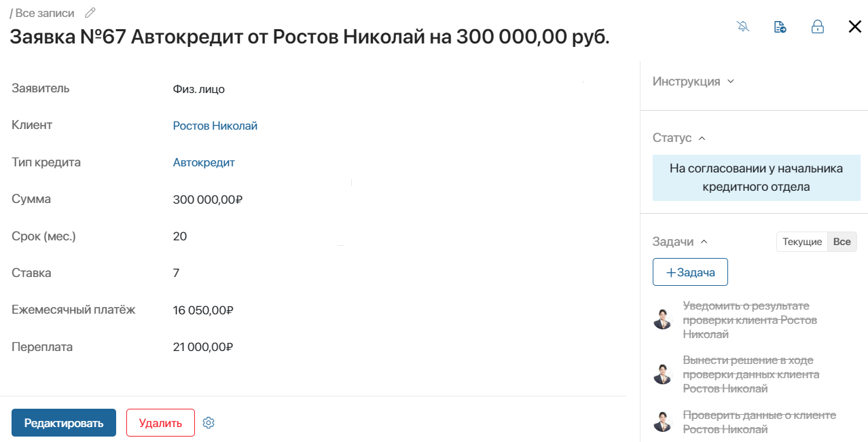Open settings gear next to Удалить button
The height and width of the screenshot is (442, 868).
click(x=209, y=423)
